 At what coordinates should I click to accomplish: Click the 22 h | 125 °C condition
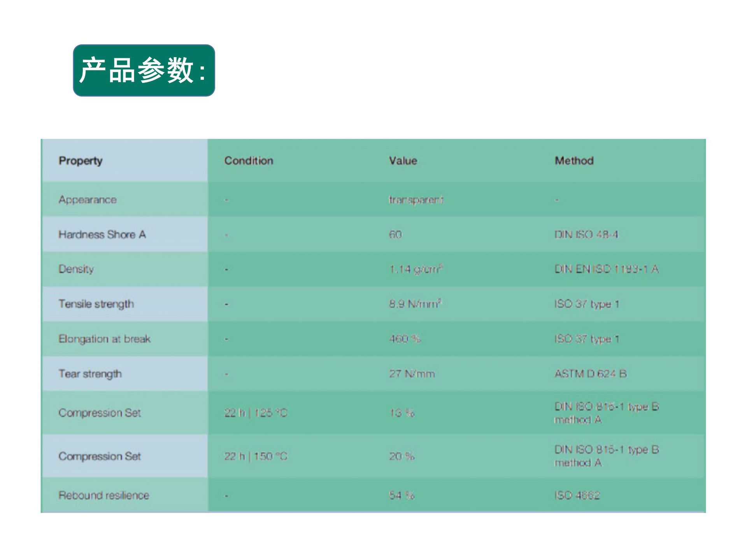256,413
